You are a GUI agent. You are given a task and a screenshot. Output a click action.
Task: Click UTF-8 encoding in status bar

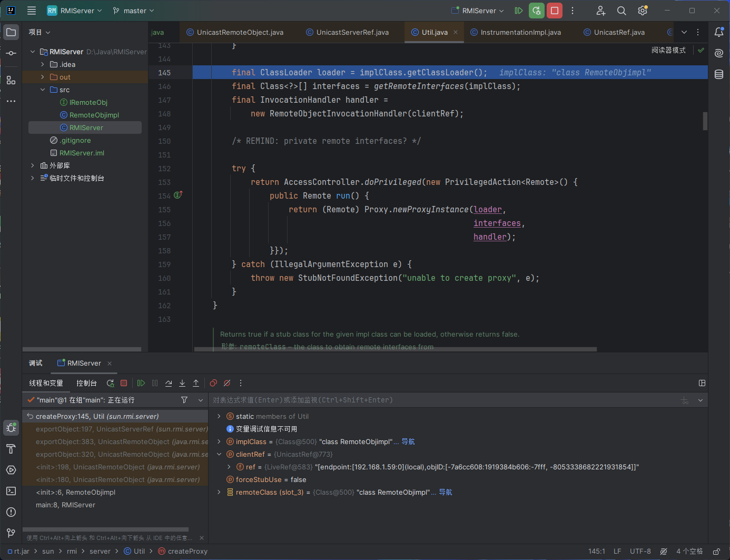point(640,551)
